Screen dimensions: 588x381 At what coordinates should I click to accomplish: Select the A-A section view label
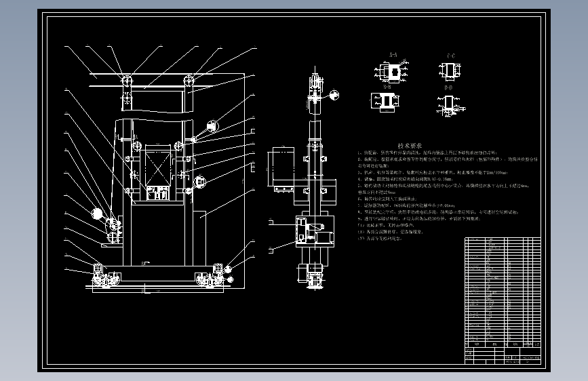[x=393, y=55]
